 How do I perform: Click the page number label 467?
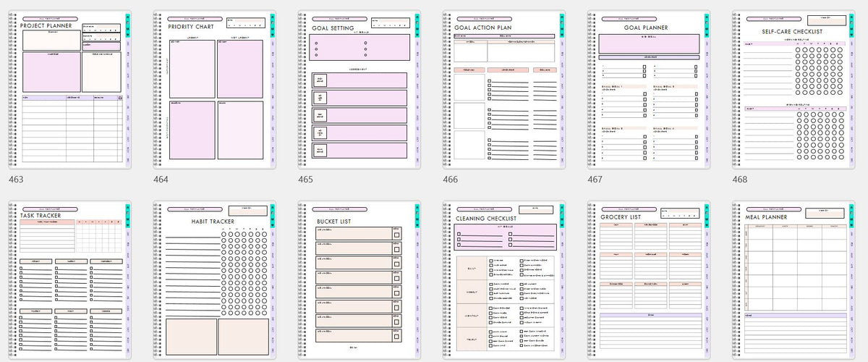(x=595, y=180)
